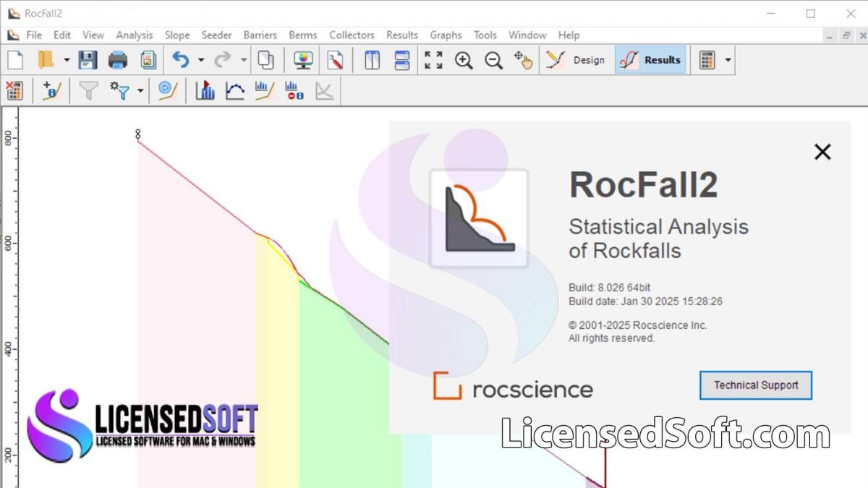This screenshot has height=488, width=868.
Task: Click the RocFall2 slope logo image
Action: 479,218
